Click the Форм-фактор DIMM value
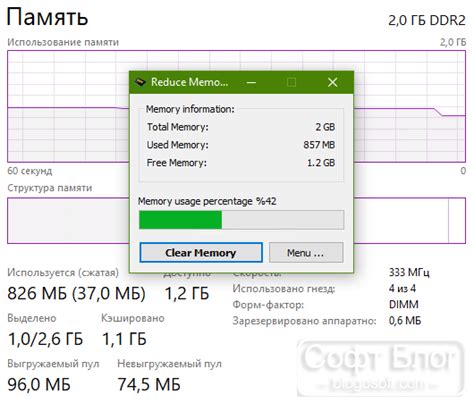Image resolution: width=474 pixels, height=403 pixels. 404,304
